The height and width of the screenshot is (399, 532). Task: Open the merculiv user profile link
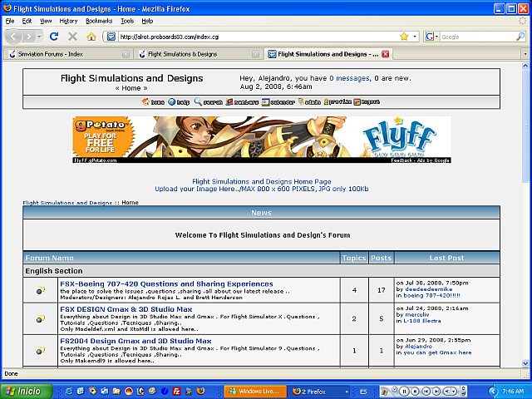[x=417, y=314]
